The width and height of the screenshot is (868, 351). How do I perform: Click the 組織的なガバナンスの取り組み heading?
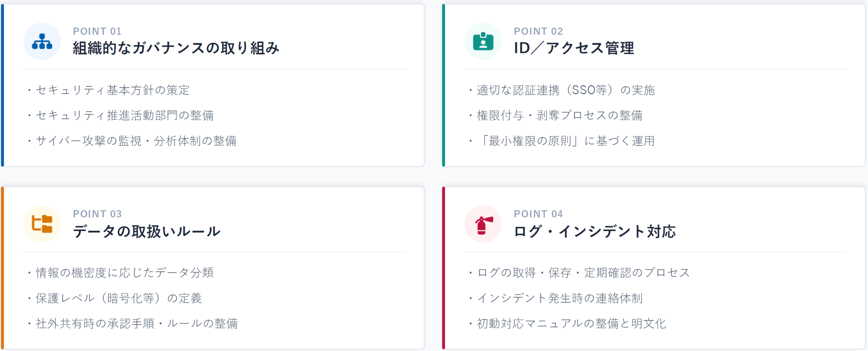point(176,48)
